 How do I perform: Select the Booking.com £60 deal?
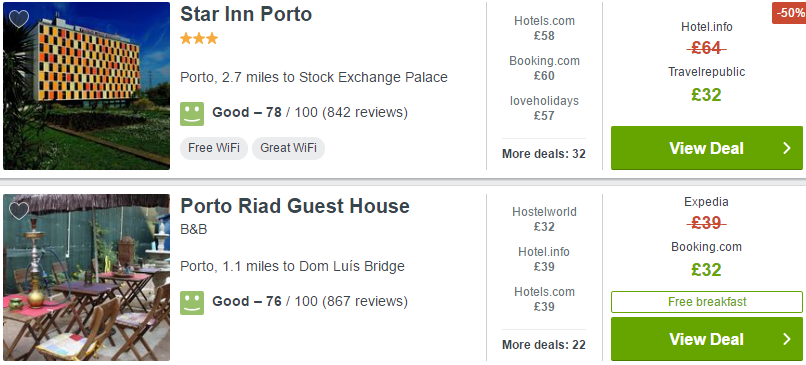pyautogui.click(x=544, y=68)
